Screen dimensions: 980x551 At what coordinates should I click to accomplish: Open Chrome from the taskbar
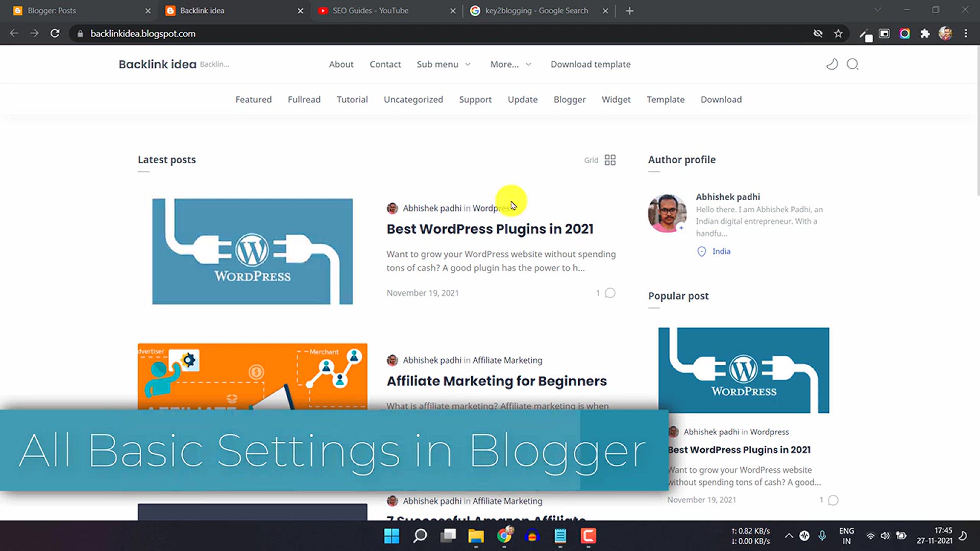[x=504, y=536]
